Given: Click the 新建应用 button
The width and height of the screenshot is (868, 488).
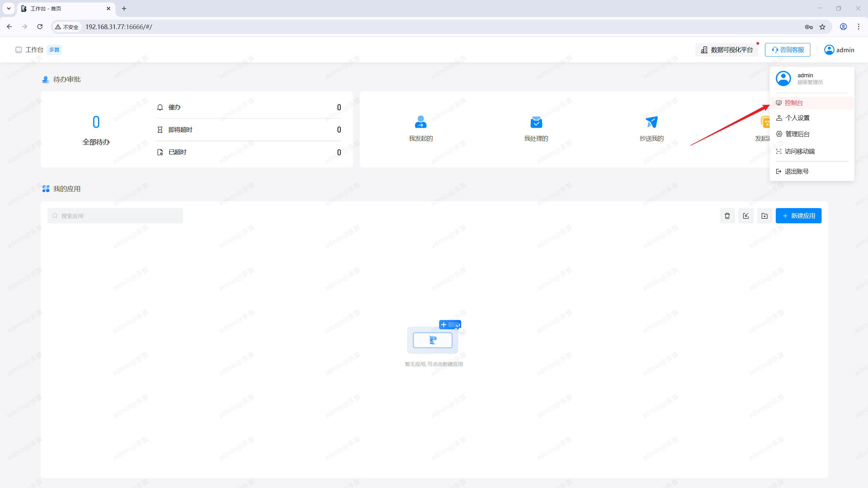Looking at the screenshot, I should [798, 216].
